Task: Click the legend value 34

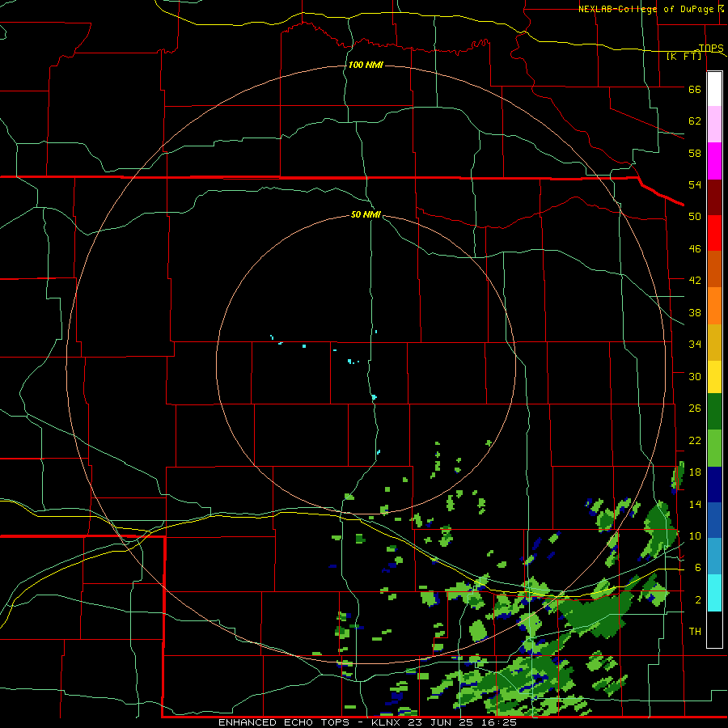Action: click(x=695, y=344)
